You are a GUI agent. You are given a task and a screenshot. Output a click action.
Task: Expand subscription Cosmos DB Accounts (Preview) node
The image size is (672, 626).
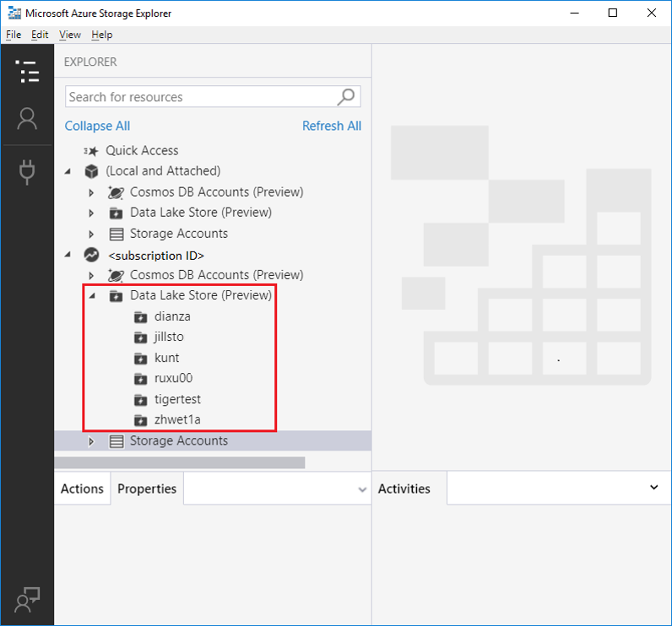91,275
